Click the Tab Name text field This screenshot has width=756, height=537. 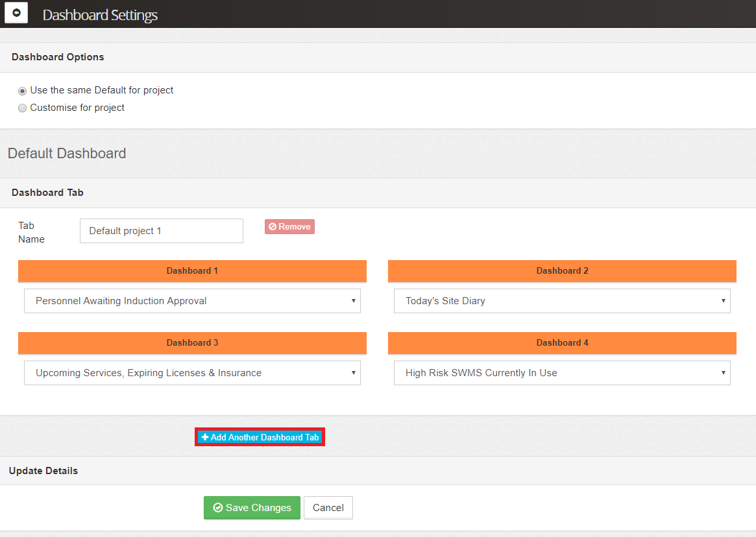(161, 231)
